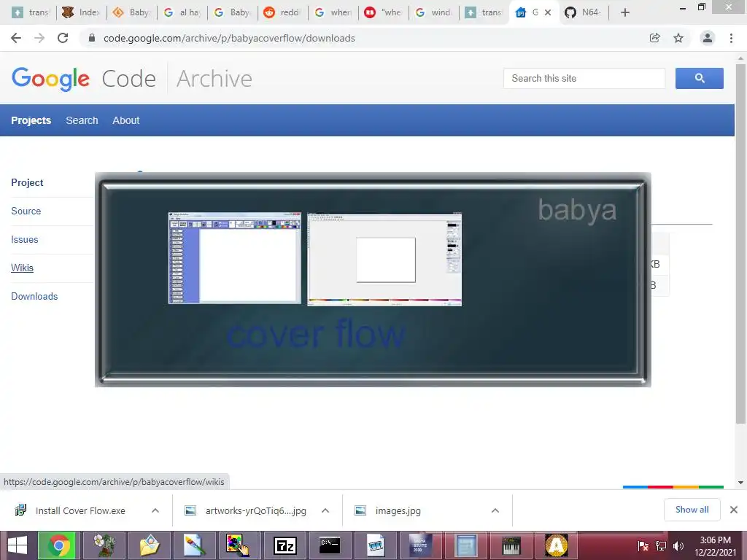The image size is (747, 560).
Task: Go back to the previous page
Action: click(16, 38)
